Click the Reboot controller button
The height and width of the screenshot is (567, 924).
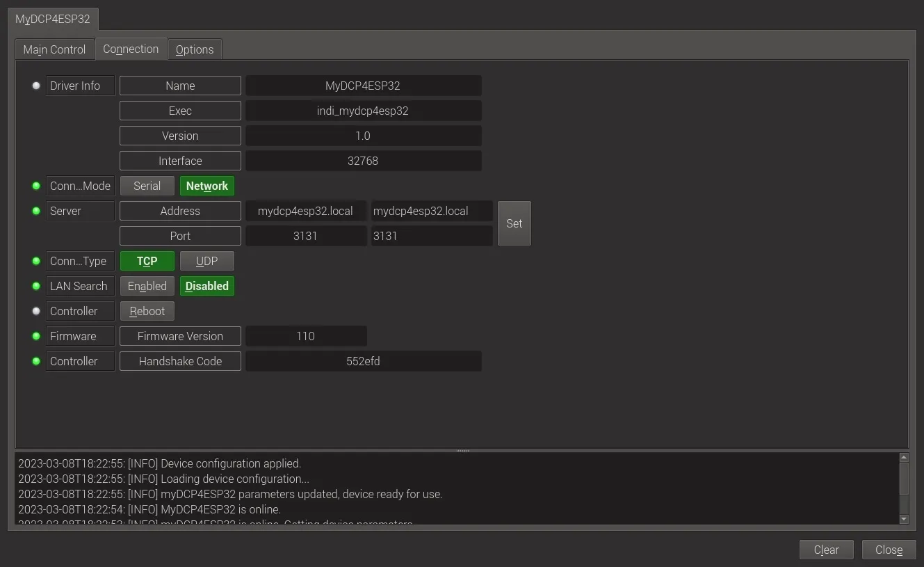(x=147, y=311)
